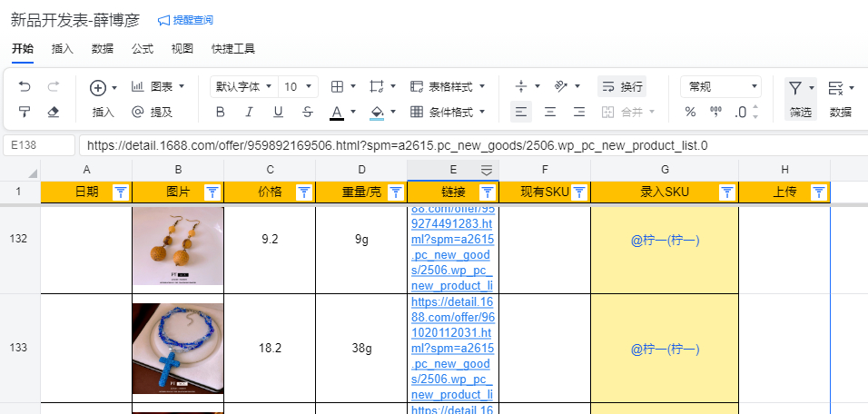Click 提醒查阅 link beside title
The width and height of the screenshot is (868, 414).
[186, 20]
